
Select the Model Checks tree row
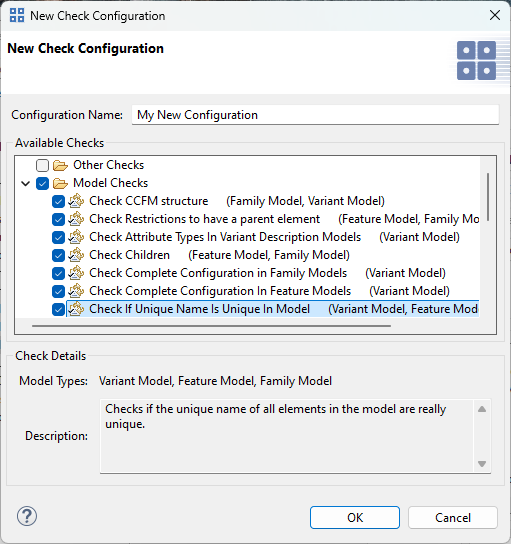(x=111, y=183)
